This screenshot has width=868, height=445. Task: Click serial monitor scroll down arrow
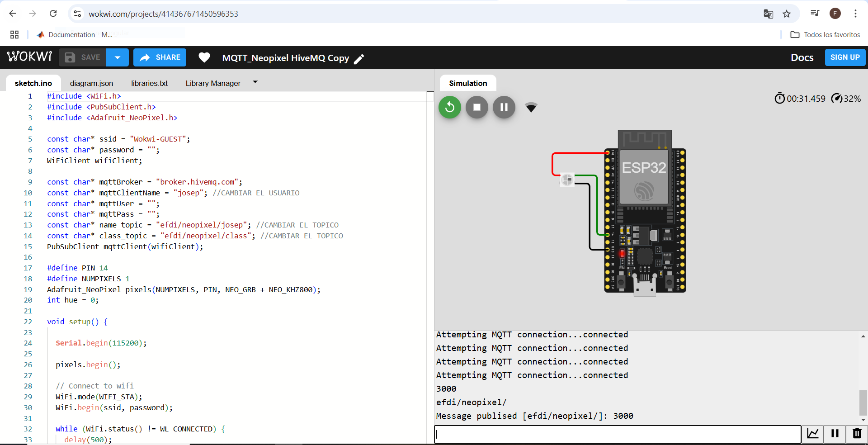click(863, 420)
